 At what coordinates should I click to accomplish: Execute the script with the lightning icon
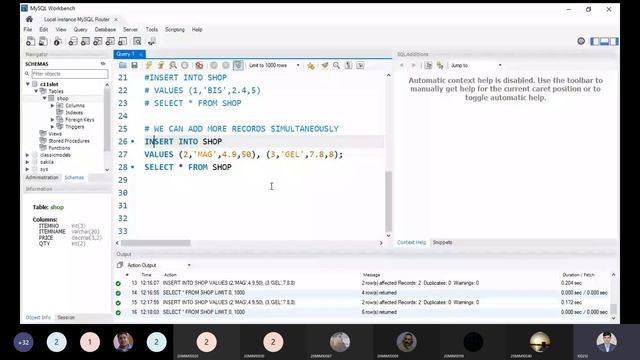[149, 65]
